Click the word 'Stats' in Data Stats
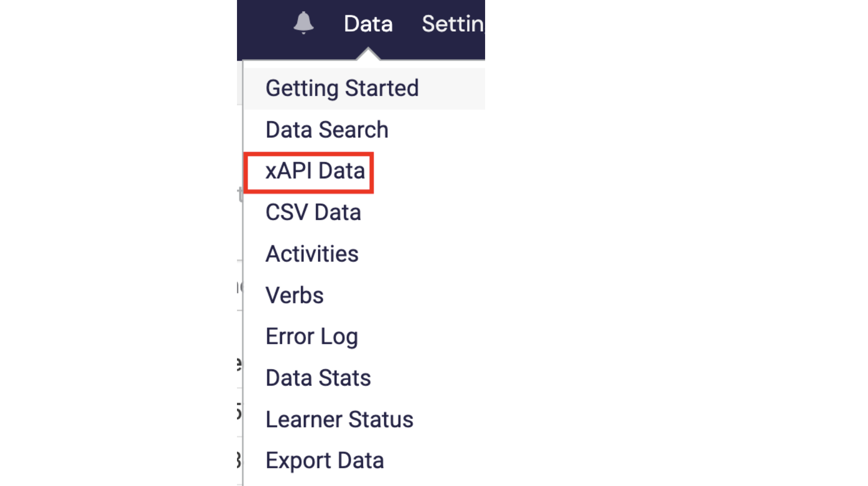The image size is (868, 486). (344, 378)
